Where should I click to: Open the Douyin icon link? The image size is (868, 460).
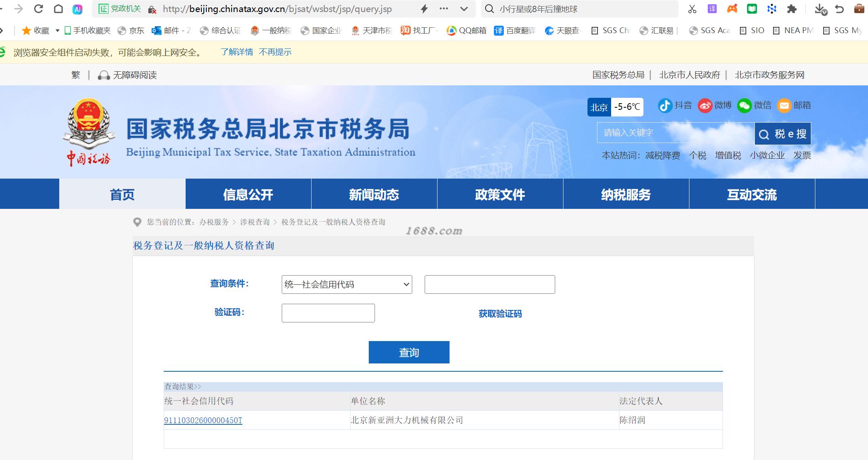(x=665, y=106)
